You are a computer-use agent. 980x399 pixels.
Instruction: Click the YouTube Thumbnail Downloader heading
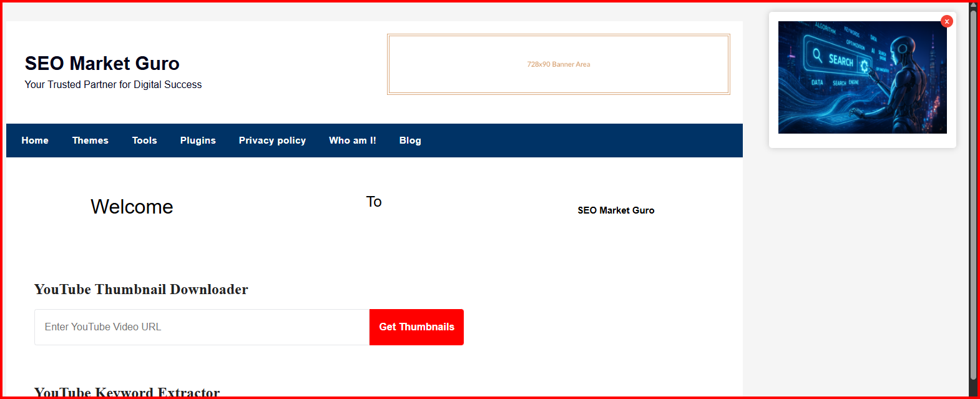(141, 289)
